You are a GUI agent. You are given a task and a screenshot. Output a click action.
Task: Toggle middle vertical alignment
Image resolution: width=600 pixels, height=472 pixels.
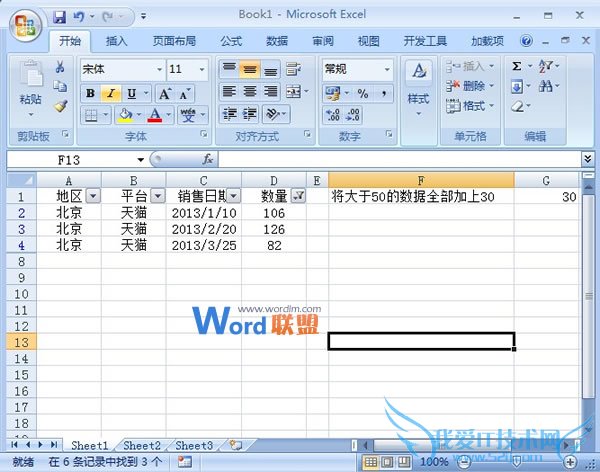tap(250, 69)
